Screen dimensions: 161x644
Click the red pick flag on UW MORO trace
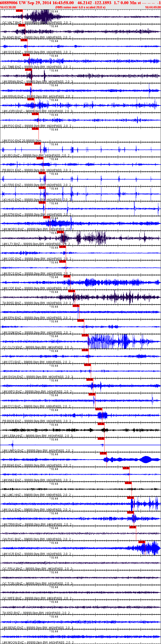click(46, 217)
